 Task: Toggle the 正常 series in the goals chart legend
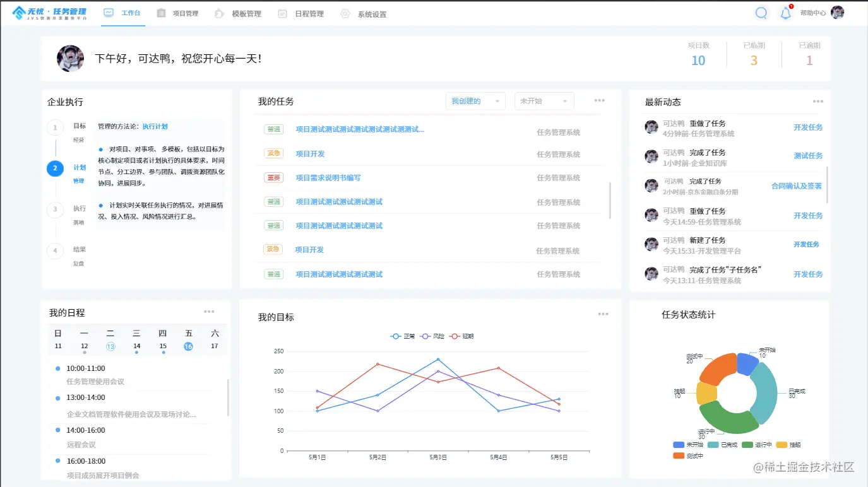click(x=403, y=336)
